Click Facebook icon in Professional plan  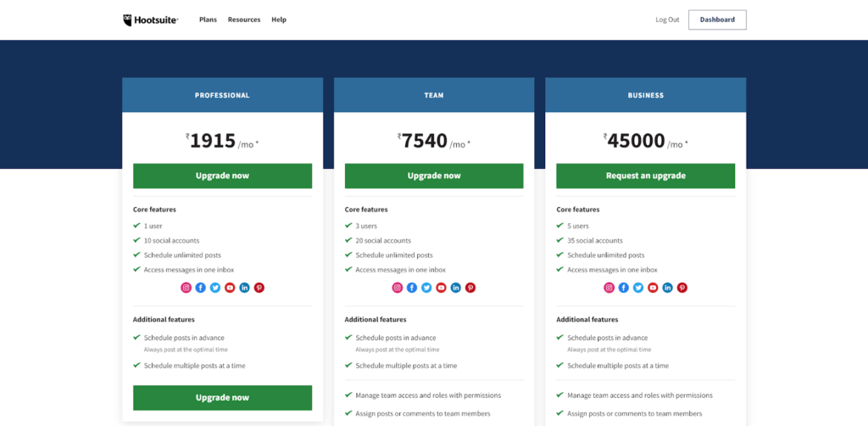point(200,288)
